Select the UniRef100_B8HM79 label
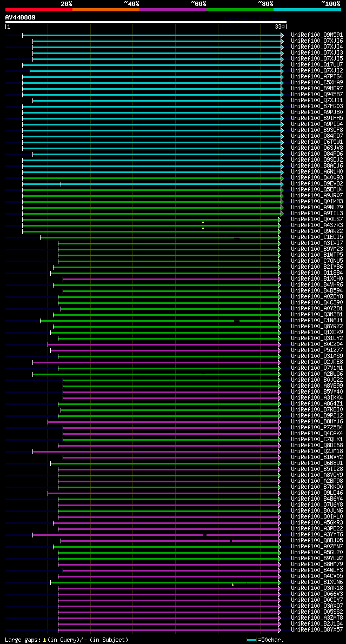 317,565
